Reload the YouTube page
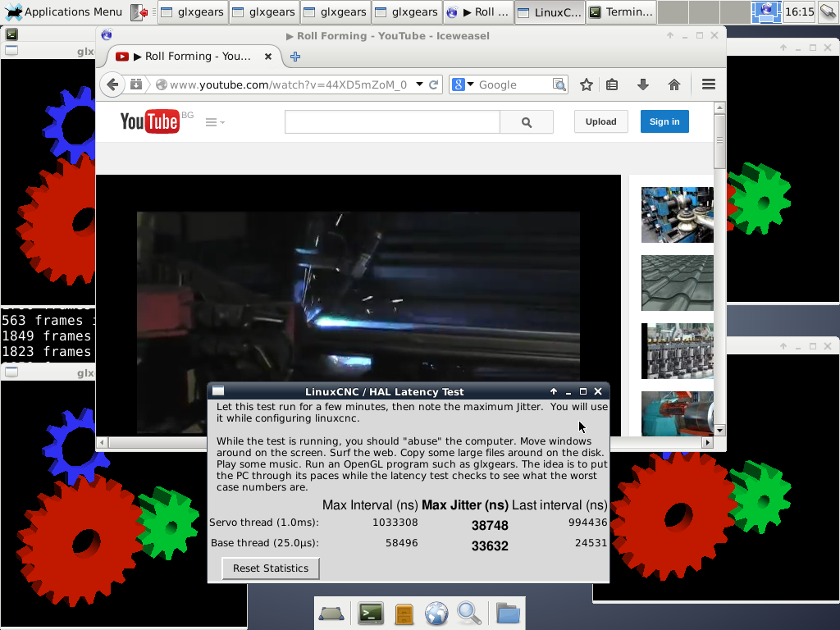 [434, 84]
